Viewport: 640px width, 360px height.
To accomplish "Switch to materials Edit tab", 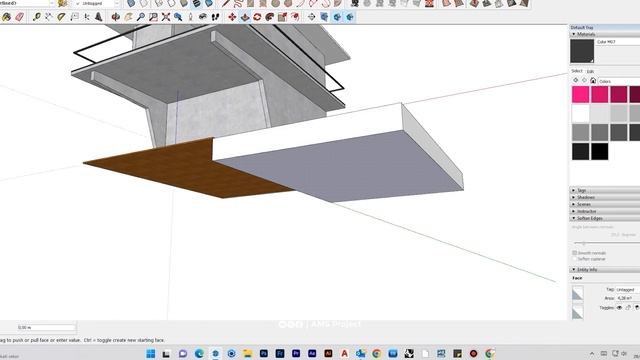I will click(590, 71).
